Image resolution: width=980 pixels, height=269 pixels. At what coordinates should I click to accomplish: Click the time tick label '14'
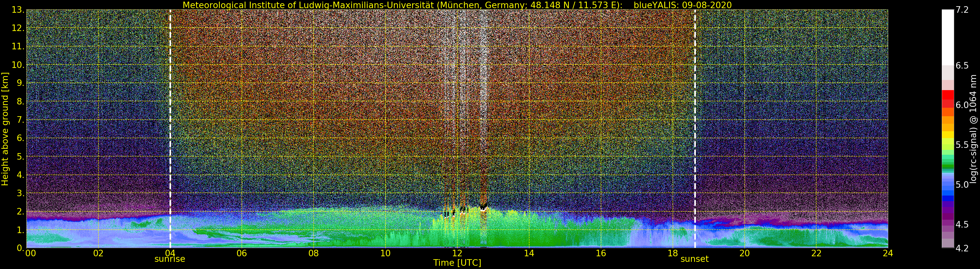coord(529,253)
